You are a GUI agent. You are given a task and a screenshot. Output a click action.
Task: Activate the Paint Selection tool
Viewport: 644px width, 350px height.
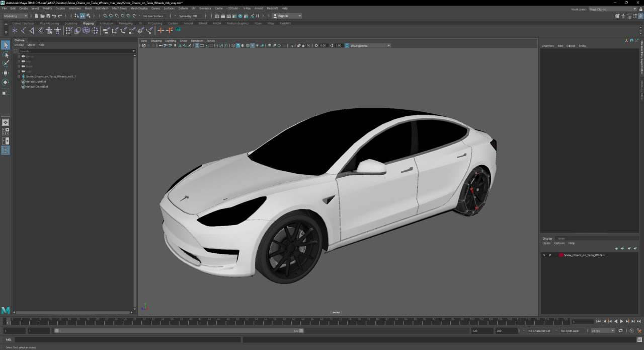5,63
